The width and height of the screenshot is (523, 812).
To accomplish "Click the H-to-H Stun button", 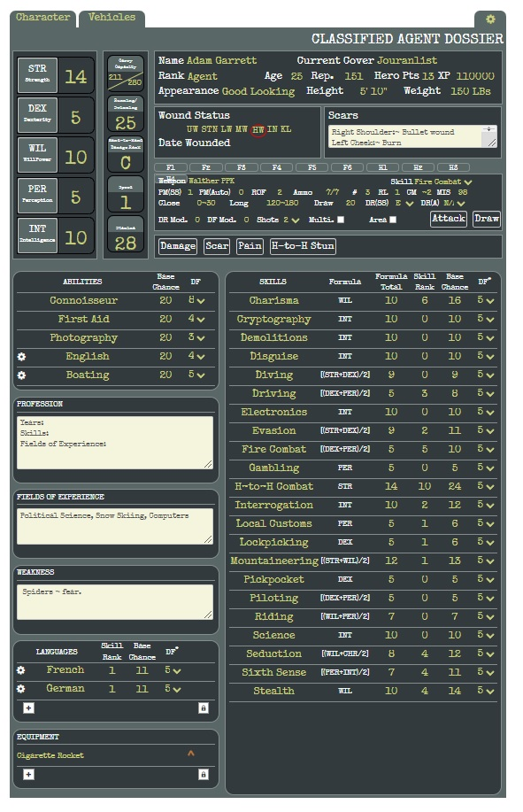I will pos(304,246).
